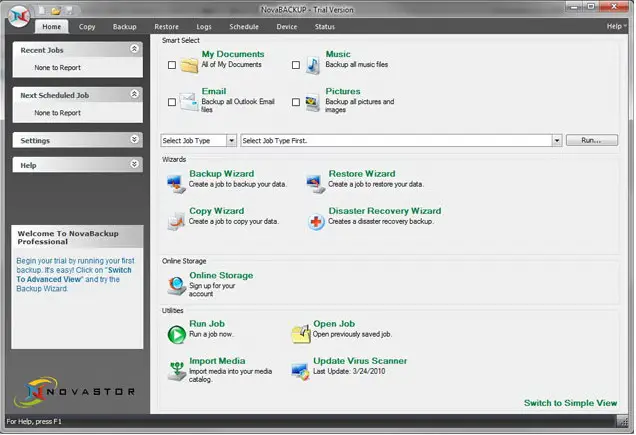Click the Run... button
Viewport: 636px width, 435px height.
[592, 140]
